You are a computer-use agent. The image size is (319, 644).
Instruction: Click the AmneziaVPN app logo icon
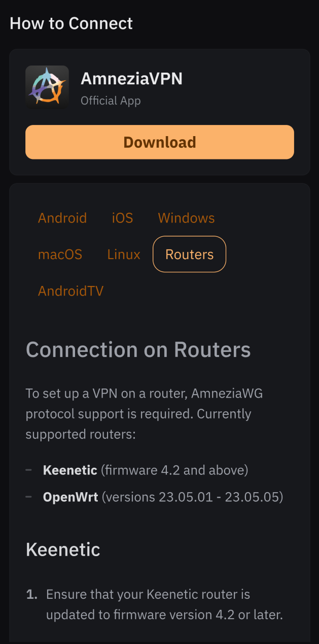coord(47,87)
